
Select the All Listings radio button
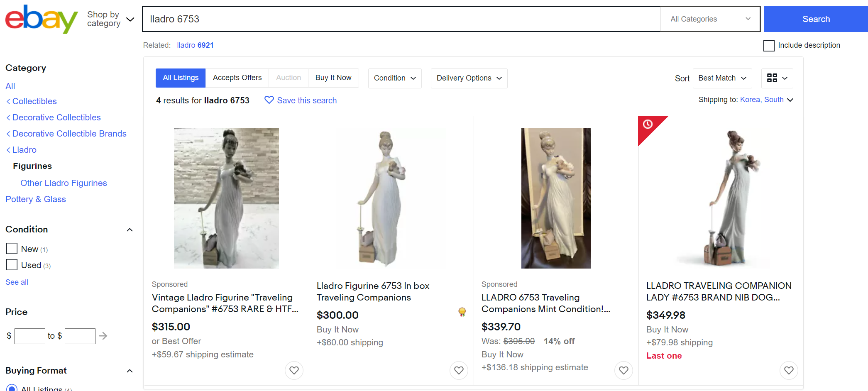12,389
